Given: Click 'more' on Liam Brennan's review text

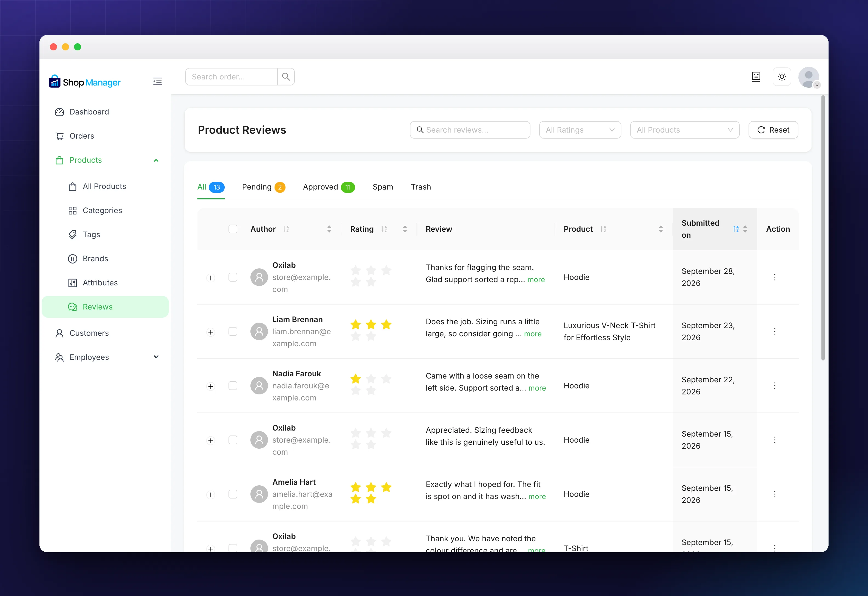Looking at the screenshot, I should 533,334.
